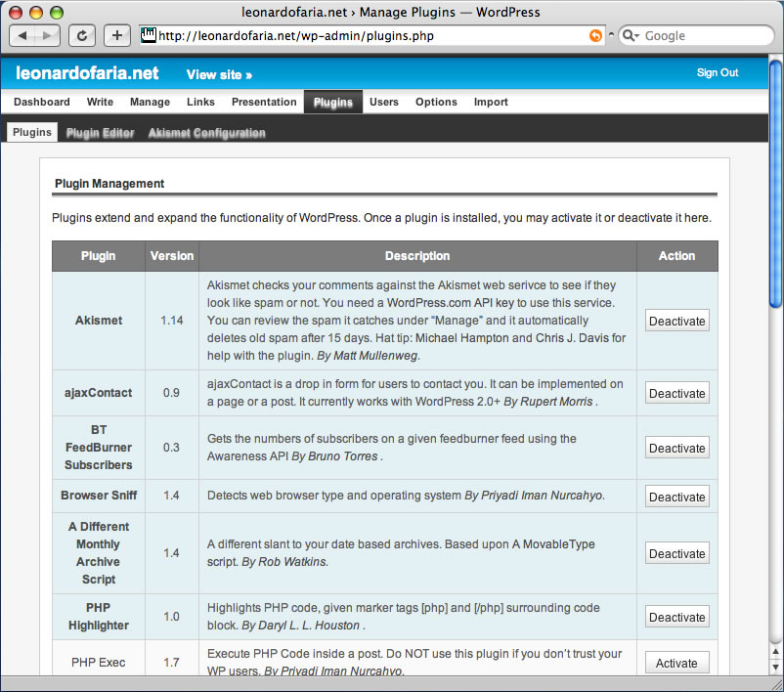Click the PHP Highlighter plugin name
Screen dimensions: 784x692
coord(99,617)
